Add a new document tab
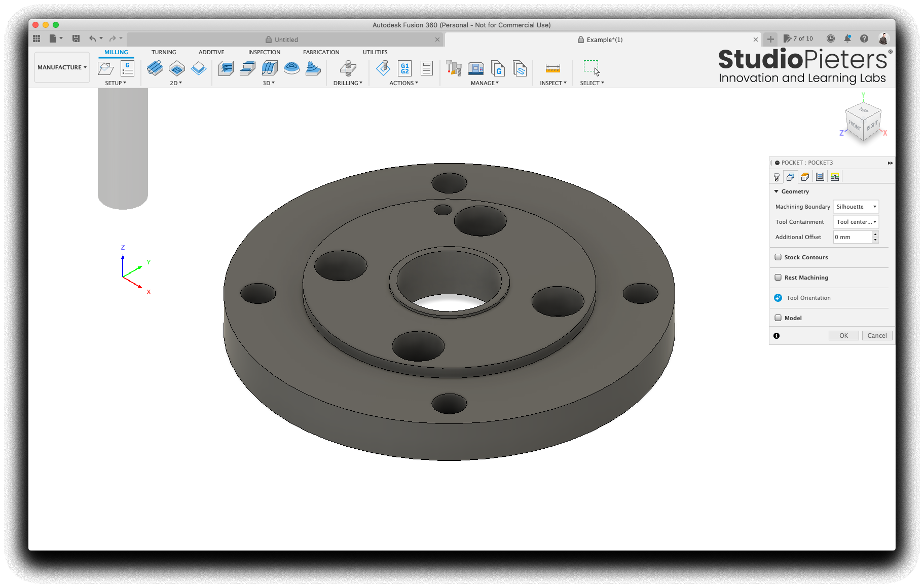This screenshot has height=588, width=924. coord(770,39)
